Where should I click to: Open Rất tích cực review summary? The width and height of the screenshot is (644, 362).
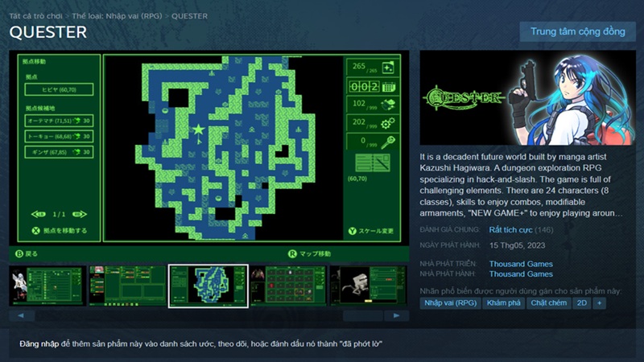[x=510, y=230]
